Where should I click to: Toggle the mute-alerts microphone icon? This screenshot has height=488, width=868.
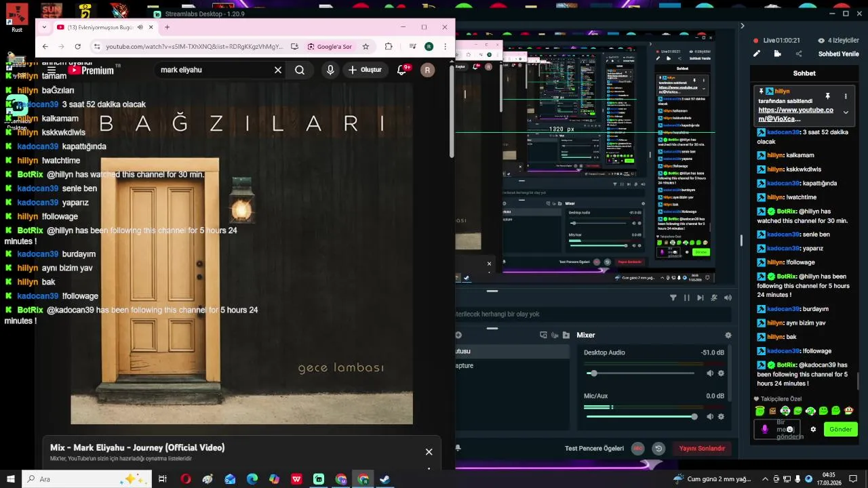point(715,298)
